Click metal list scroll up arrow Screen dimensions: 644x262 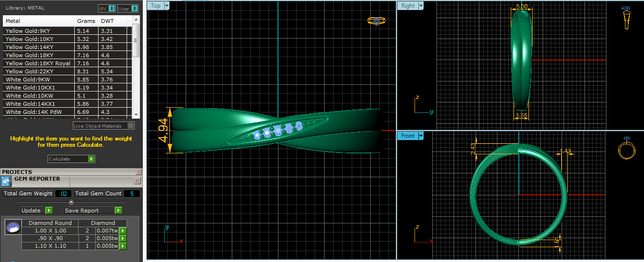pyautogui.click(x=136, y=20)
